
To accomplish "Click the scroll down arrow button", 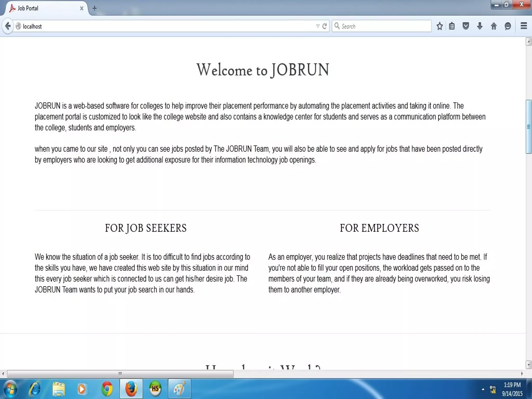I will click(x=529, y=365).
